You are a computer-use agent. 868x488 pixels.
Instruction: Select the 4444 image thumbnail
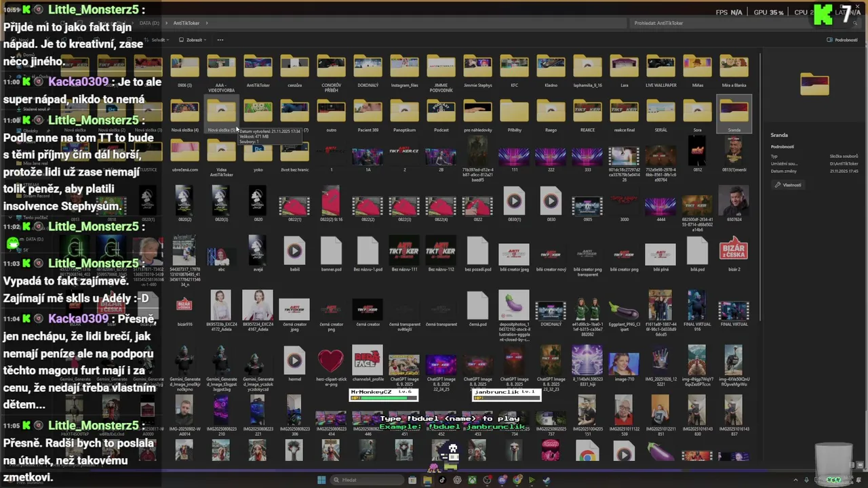pos(660,205)
